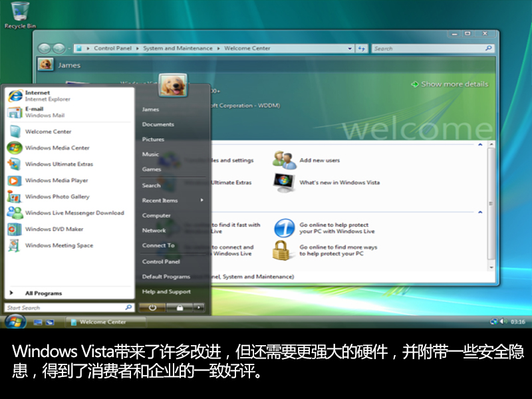Screen dimensions: 532x399
Task: Click the Forward navigation arrow
Action: pyautogui.click(x=59, y=49)
